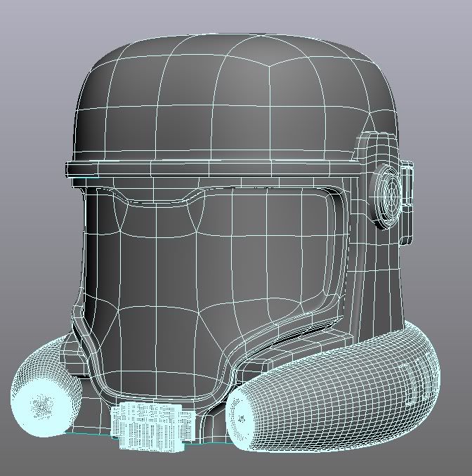Select the rectangular box behind the ear disc
Screen dimensions: 472x476
click(x=407, y=202)
